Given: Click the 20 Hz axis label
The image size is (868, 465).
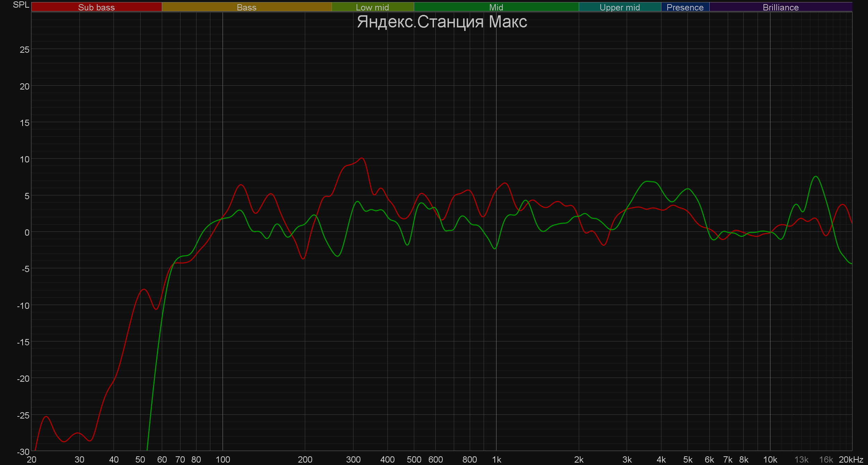Looking at the screenshot, I should click(x=32, y=459).
